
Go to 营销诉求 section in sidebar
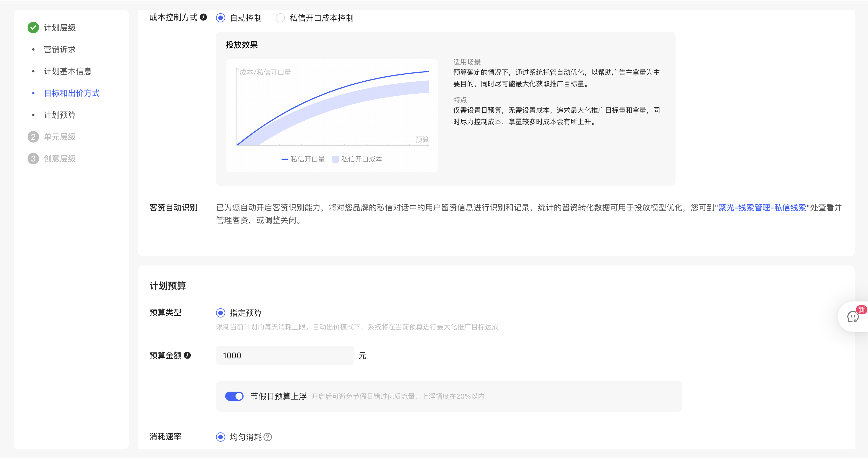[60, 49]
